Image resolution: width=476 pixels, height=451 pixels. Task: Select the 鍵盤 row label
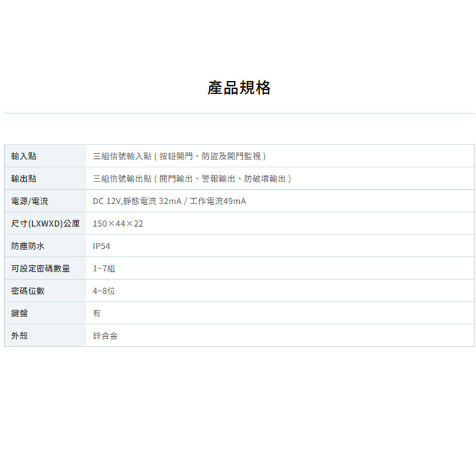[x=20, y=313]
